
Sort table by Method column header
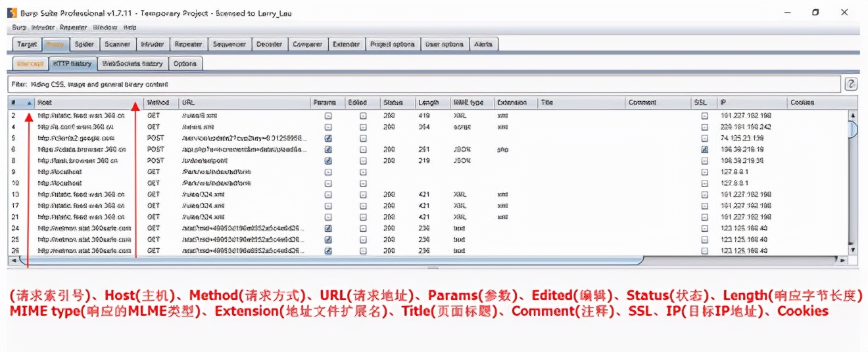coord(161,102)
